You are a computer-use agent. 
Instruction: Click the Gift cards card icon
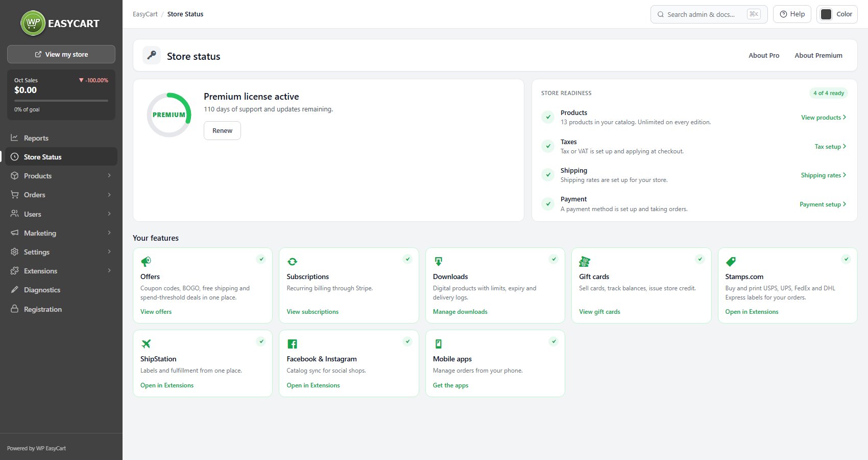click(585, 262)
